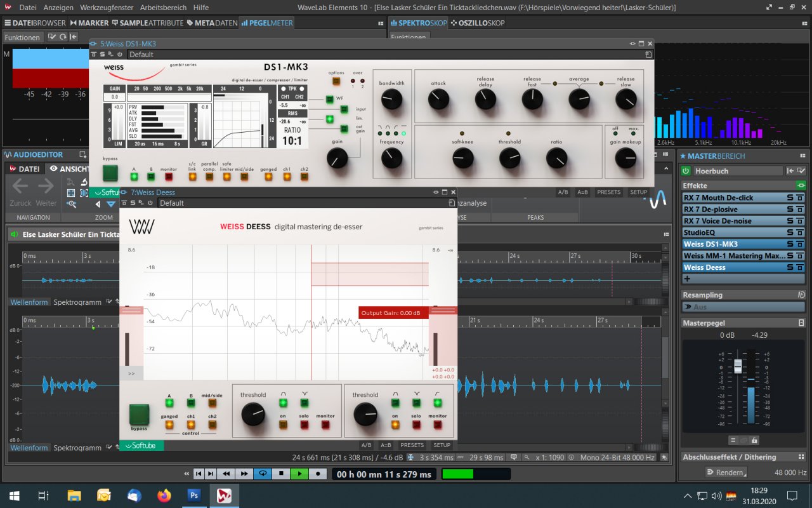Collapse the Masterpegel section

pyautogui.click(x=801, y=323)
